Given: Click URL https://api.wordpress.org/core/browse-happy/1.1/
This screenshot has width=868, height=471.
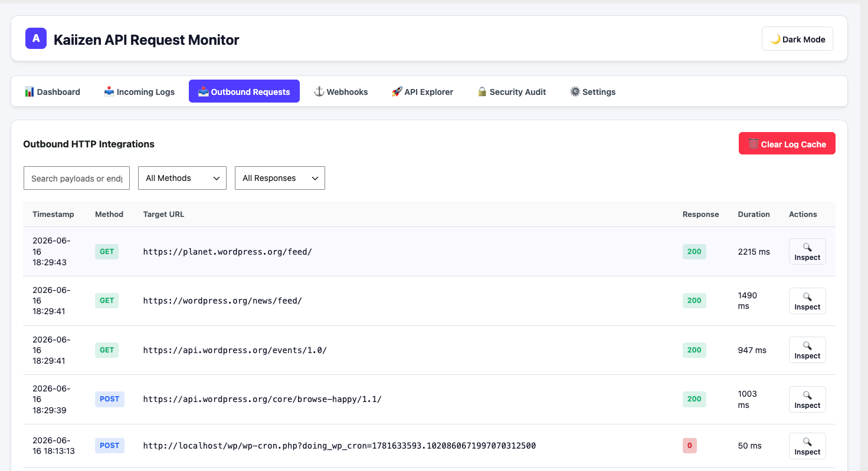Looking at the screenshot, I should pos(263,399).
